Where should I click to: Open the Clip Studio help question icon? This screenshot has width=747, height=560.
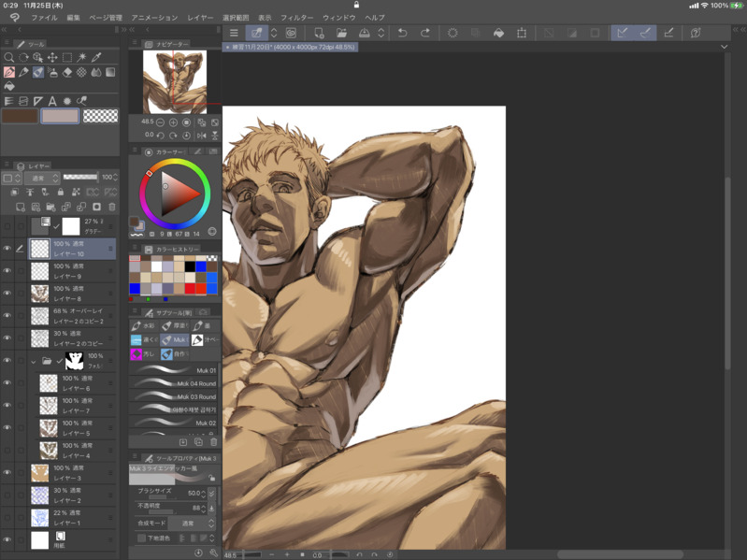click(695, 33)
